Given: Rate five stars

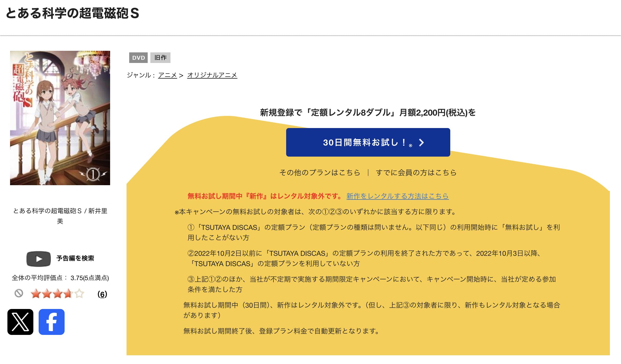Looking at the screenshot, I should 79,294.
